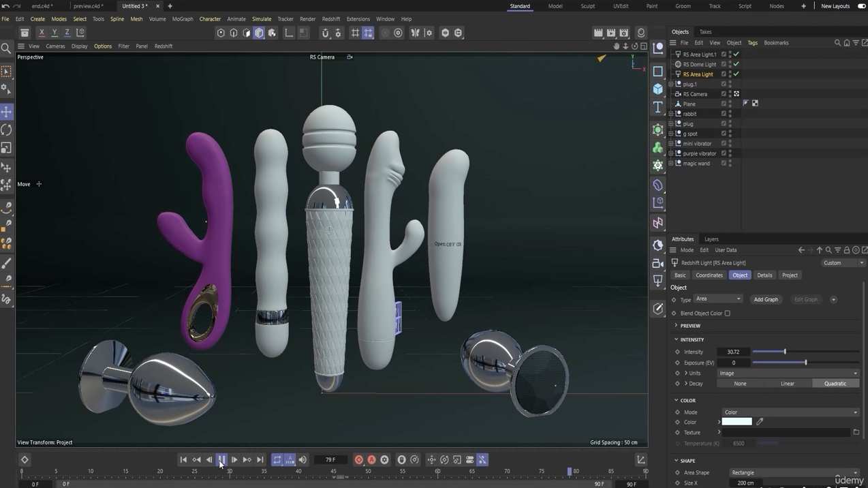Enable the Blend Object Color checkbox
Screen dimensions: 868x488
click(x=728, y=314)
